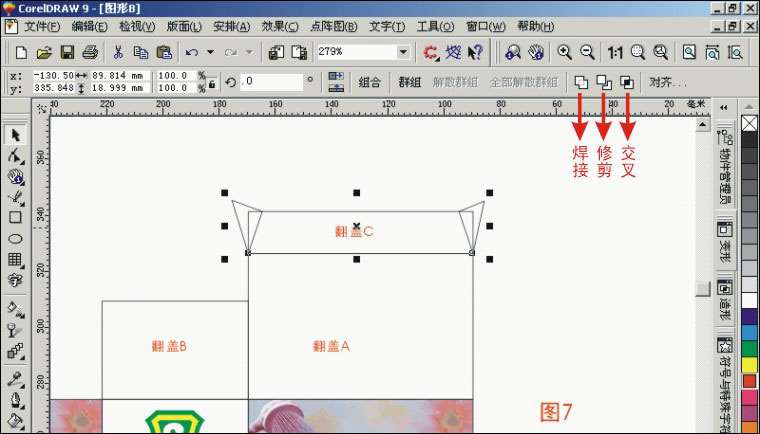The height and width of the screenshot is (434, 760).
Task: Select the Pick (arrow) tool
Action: click(15, 135)
